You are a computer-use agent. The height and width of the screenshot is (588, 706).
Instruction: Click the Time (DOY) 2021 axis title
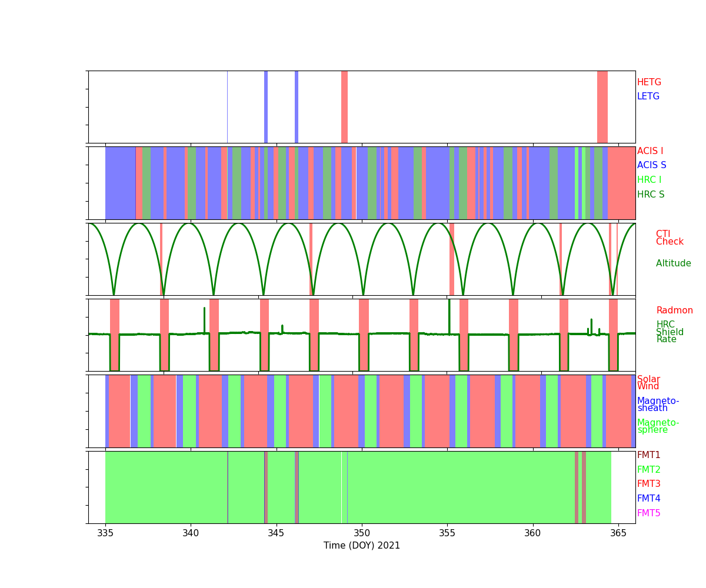pos(361,546)
